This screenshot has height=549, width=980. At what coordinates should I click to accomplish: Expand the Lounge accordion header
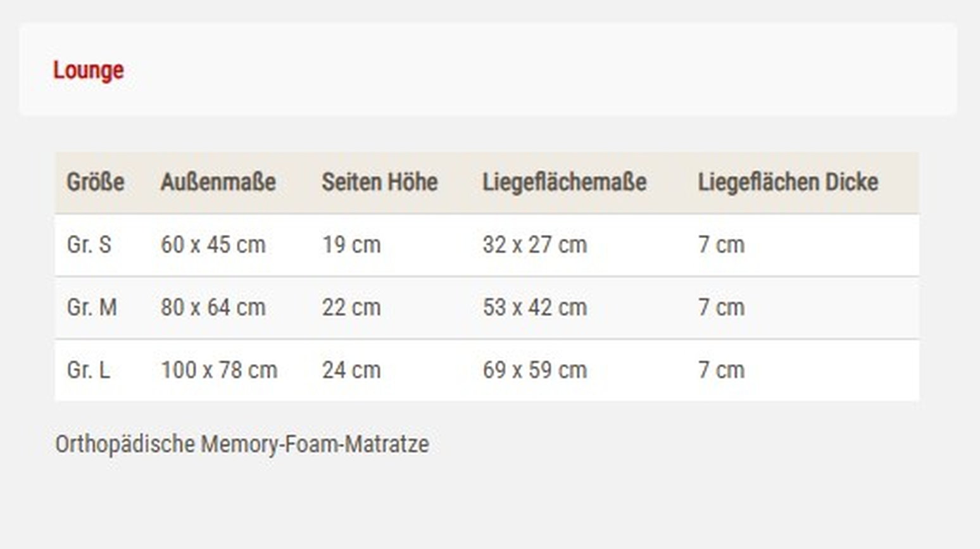click(x=487, y=70)
